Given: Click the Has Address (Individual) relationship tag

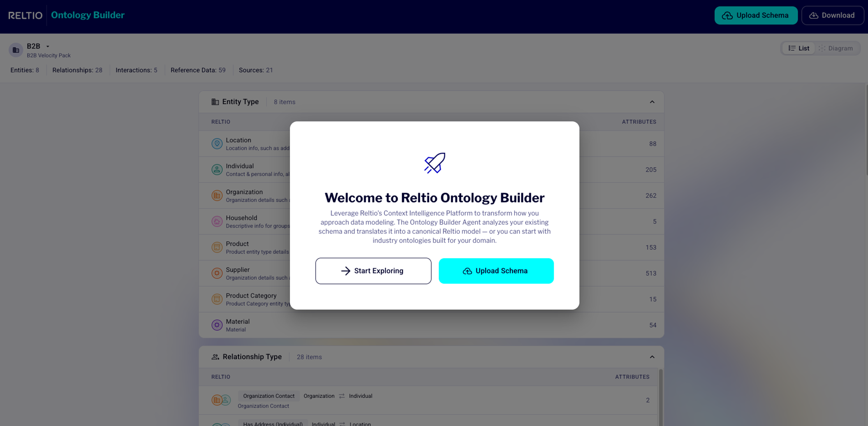Looking at the screenshot, I should pyautogui.click(x=273, y=423).
